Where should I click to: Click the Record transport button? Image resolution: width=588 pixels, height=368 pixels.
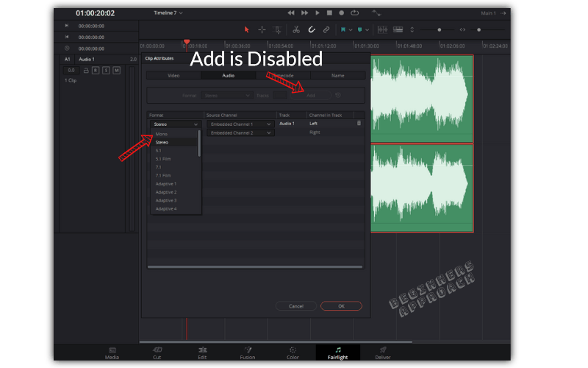(x=341, y=13)
